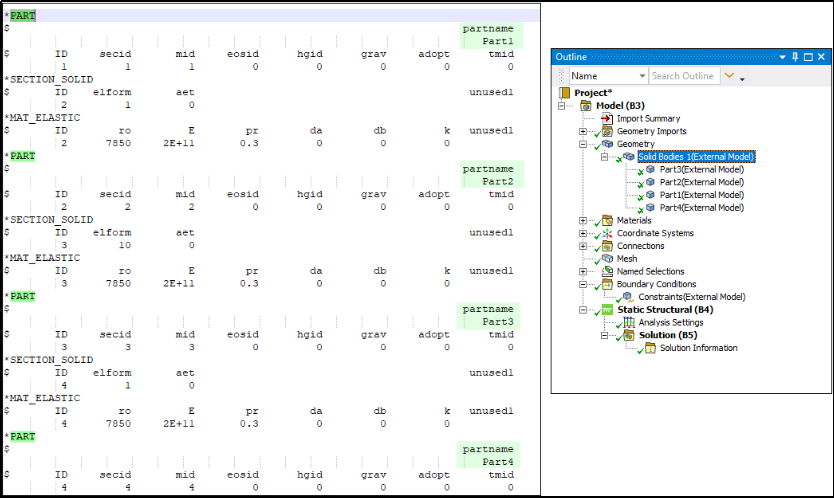Click the Part2 body icon
Image resolution: width=834 pixels, height=498 pixels.
click(x=650, y=182)
